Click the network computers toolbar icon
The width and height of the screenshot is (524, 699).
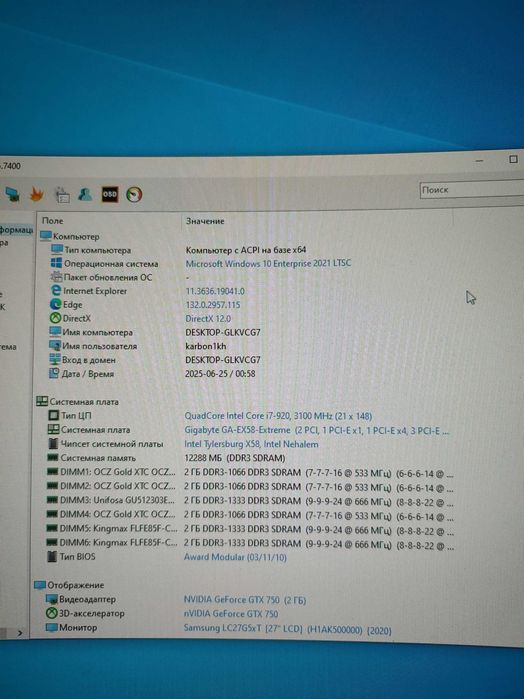[x=12, y=194]
